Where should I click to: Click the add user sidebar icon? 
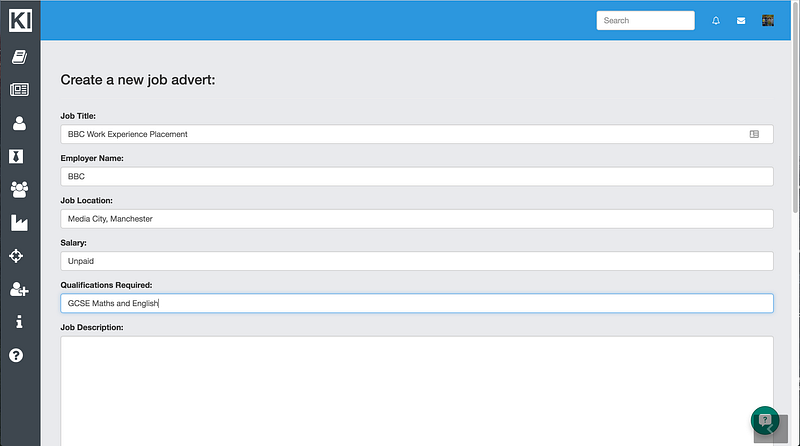(19, 289)
